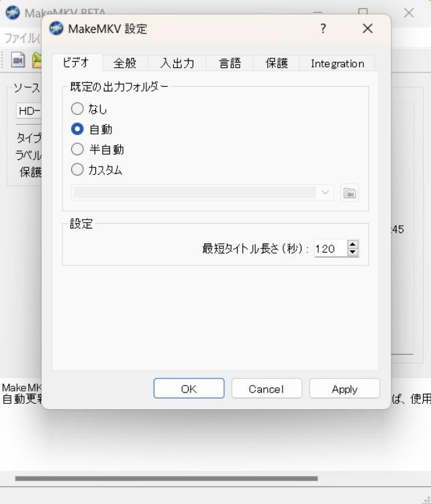
Task: Open the Integration tab
Action: point(337,63)
